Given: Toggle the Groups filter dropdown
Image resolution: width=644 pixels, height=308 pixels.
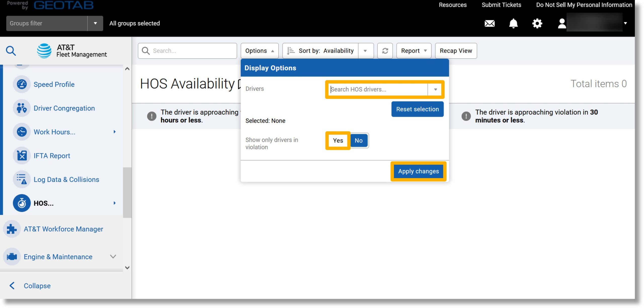Looking at the screenshot, I should 95,23.
